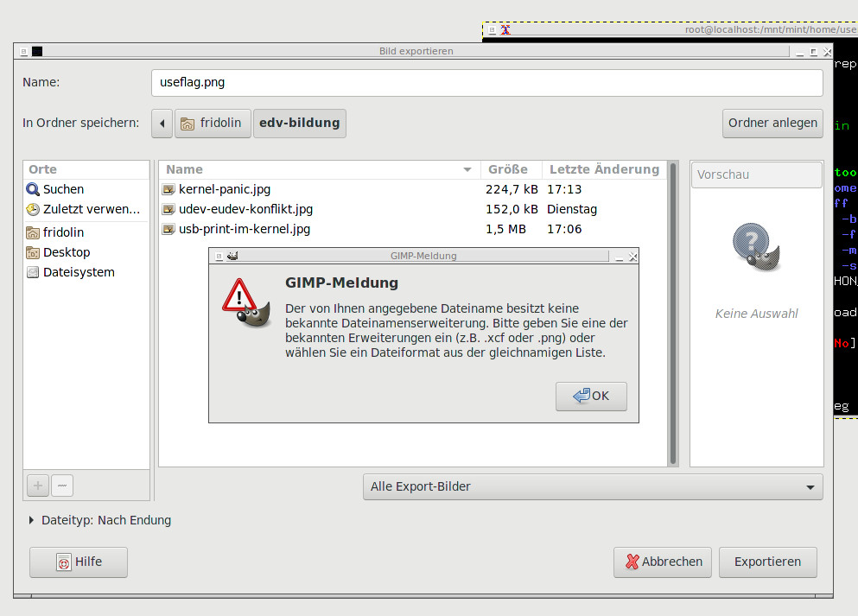Click OK in the GIMP-Meldung dialog
This screenshot has width=858, height=616.
point(591,396)
